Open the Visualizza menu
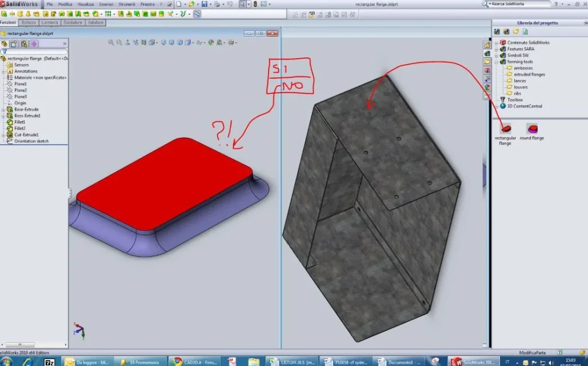 [x=86, y=4]
